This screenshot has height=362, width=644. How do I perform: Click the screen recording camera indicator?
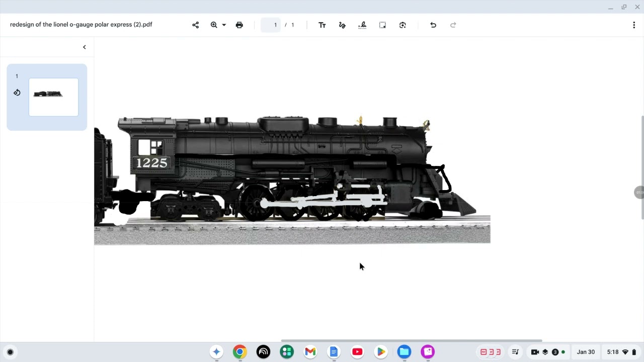coord(535,352)
